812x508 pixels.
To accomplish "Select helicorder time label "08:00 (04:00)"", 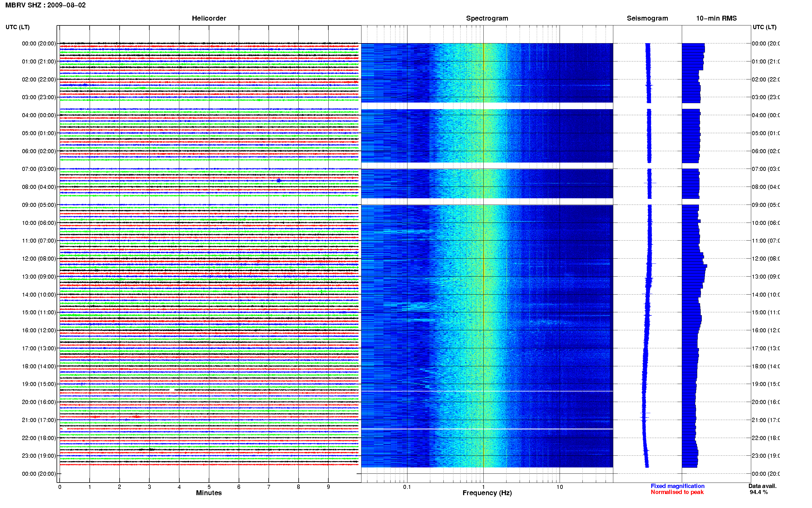I will (x=39, y=187).
